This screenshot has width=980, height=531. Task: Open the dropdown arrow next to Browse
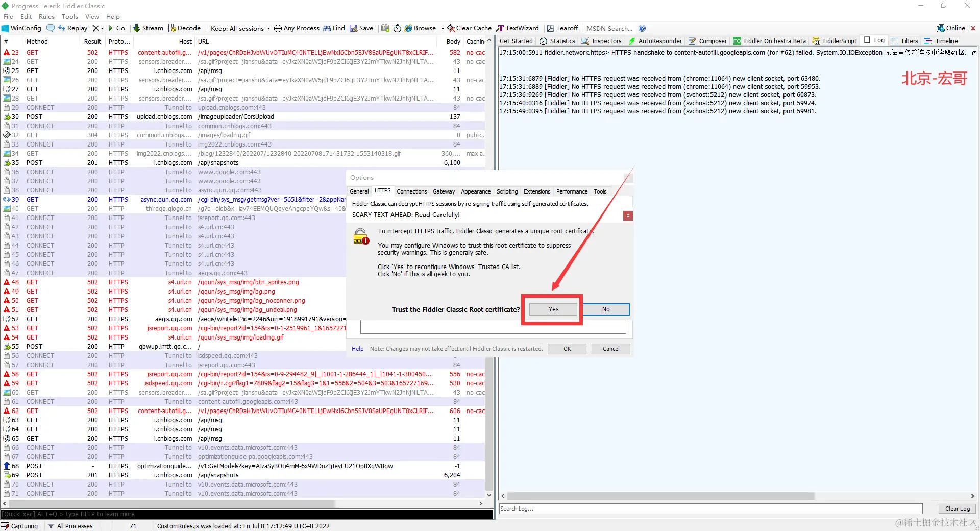[443, 28]
